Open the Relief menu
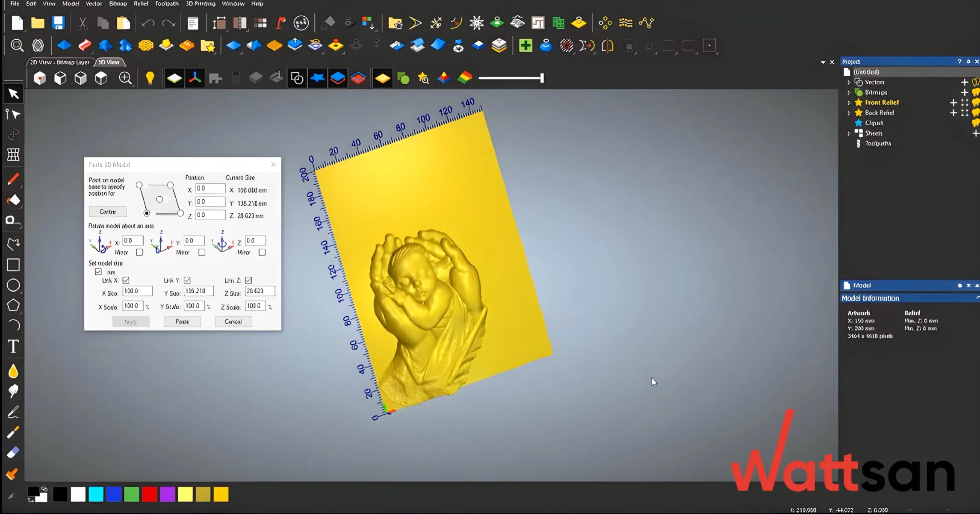980x514 pixels. click(141, 3)
